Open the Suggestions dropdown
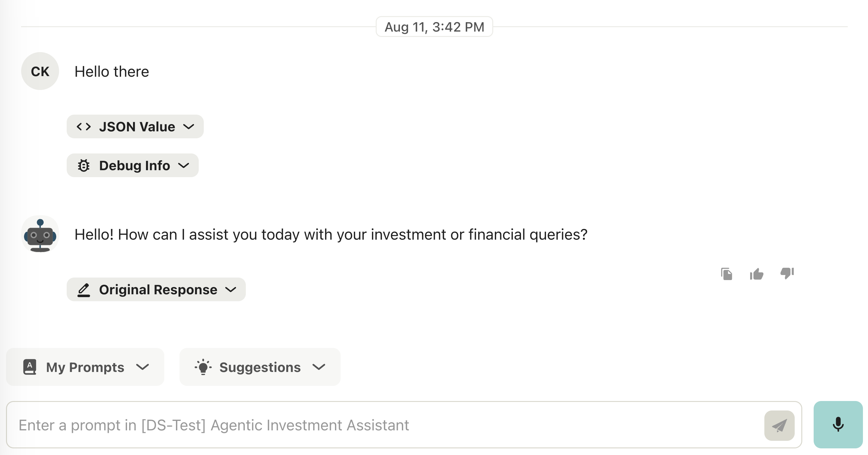This screenshot has height=455, width=868. tap(319, 367)
